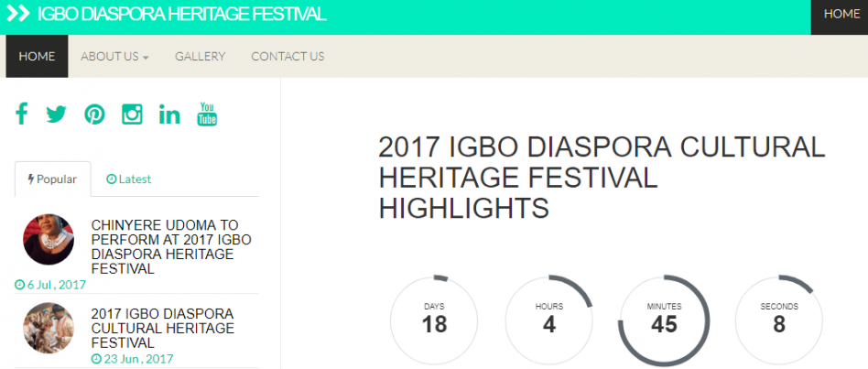The image size is (868, 369).
Task: Open the Contact Us page
Action: (288, 57)
